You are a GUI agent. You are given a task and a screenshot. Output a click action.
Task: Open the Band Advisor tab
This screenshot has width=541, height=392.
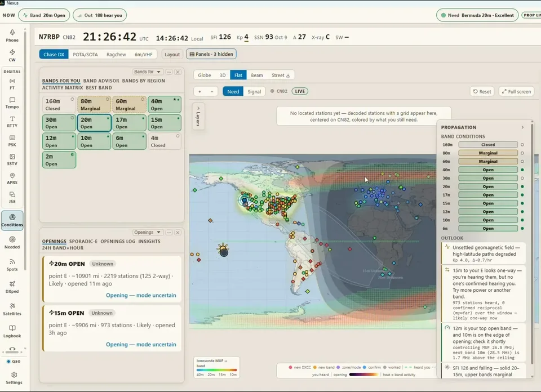(x=101, y=81)
